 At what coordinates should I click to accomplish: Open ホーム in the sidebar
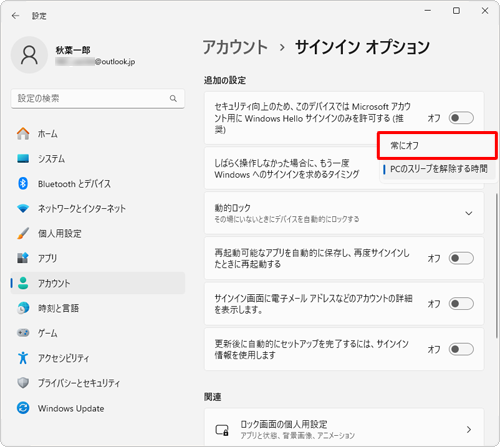(x=98, y=134)
